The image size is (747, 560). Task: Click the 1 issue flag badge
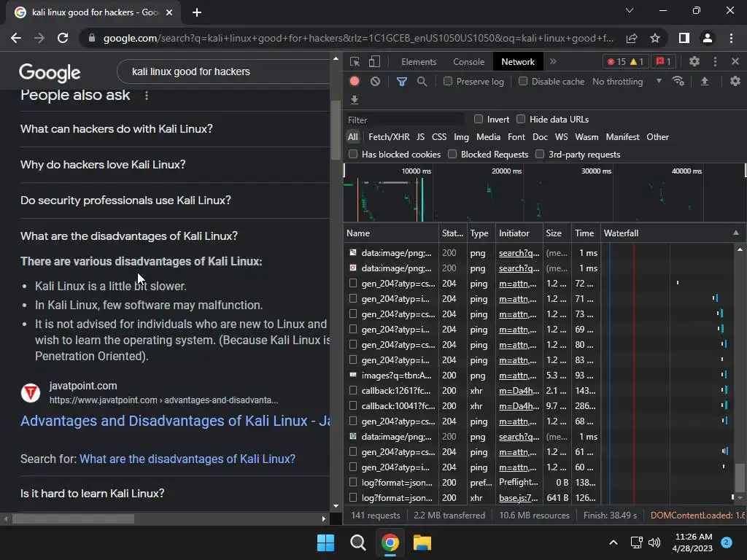(663, 61)
